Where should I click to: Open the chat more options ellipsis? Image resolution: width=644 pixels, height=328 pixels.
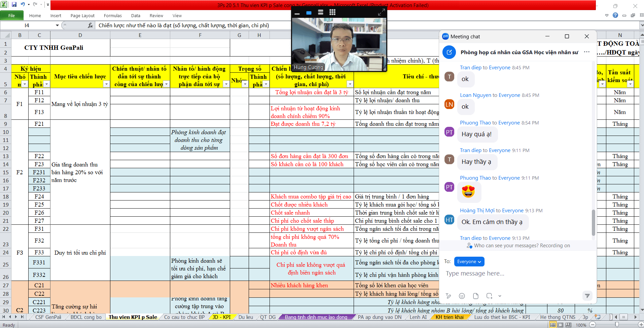[x=587, y=52]
